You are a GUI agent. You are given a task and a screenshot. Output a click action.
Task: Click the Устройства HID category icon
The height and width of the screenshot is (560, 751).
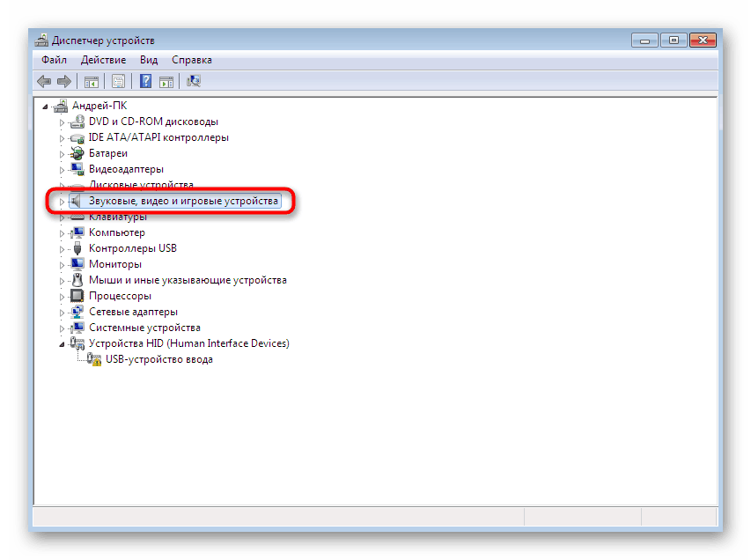pos(77,343)
